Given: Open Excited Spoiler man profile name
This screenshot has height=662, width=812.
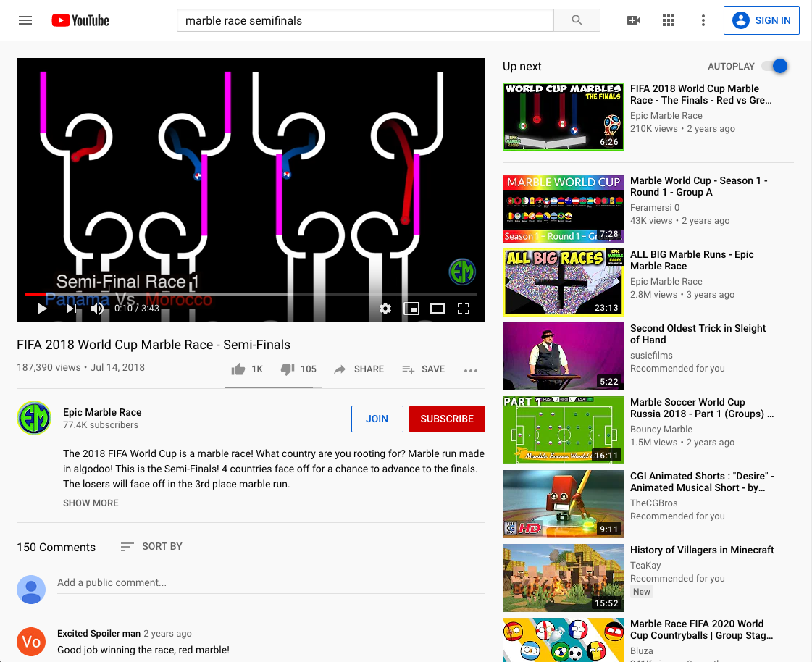Looking at the screenshot, I should pyautogui.click(x=99, y=634).
